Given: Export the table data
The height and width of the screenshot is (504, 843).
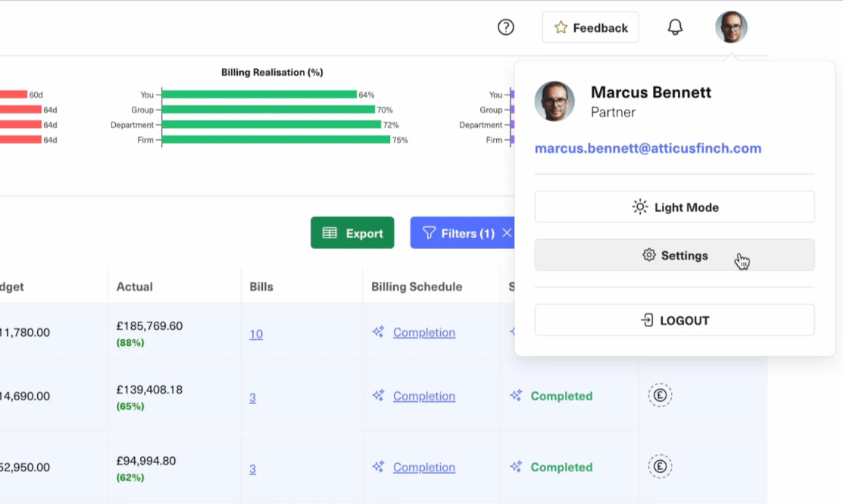Looking at the screenshot, I should click(352, 233).
